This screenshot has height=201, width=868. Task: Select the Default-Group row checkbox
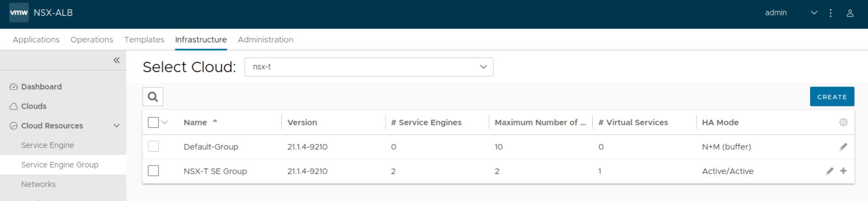[x=153, y=147]
